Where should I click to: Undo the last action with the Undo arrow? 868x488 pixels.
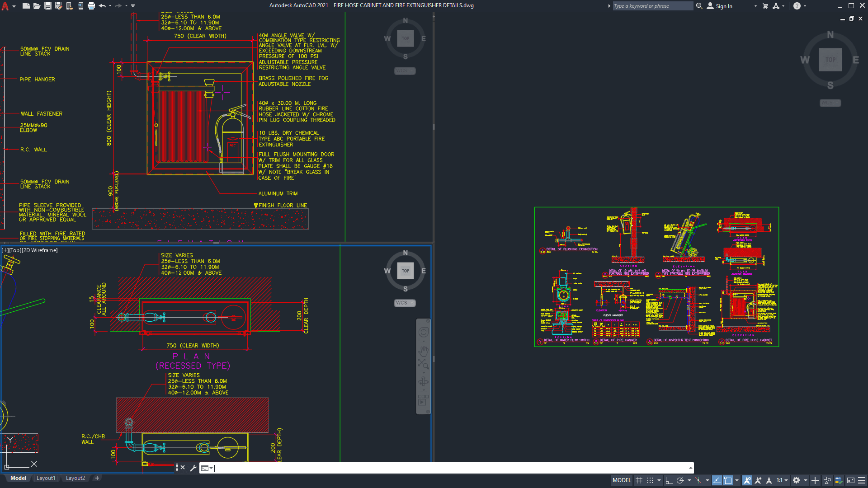pos(102,6)
